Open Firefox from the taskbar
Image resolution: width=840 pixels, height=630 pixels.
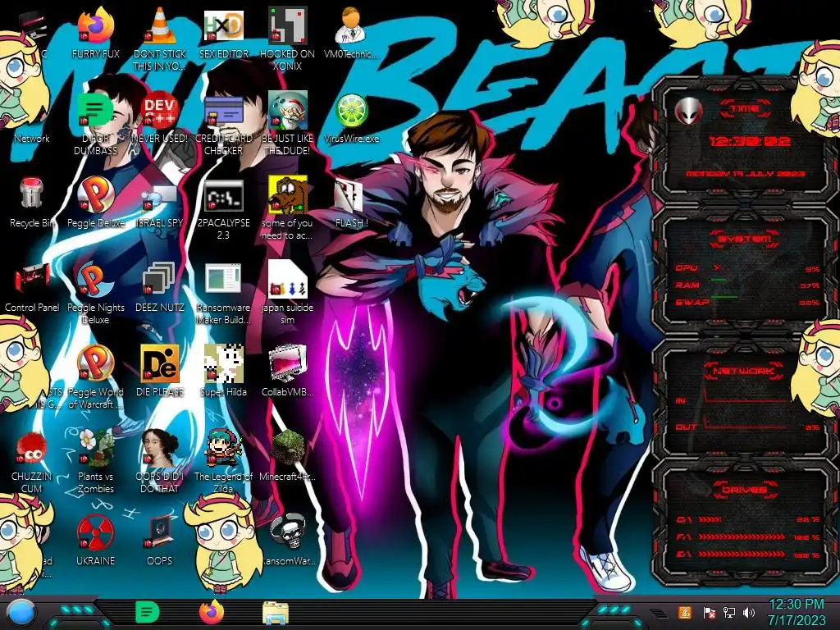(212, 612)
